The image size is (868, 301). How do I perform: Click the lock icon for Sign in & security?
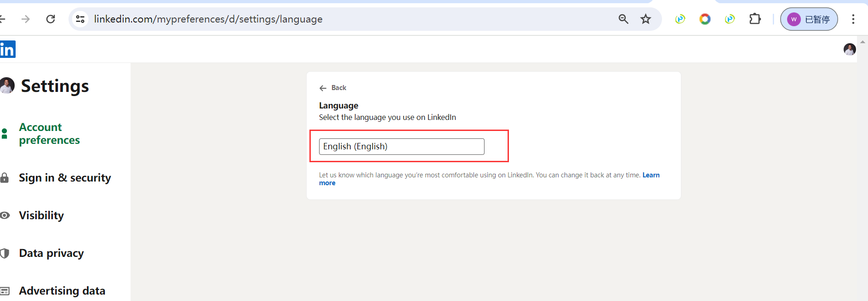tap(5, 178)
